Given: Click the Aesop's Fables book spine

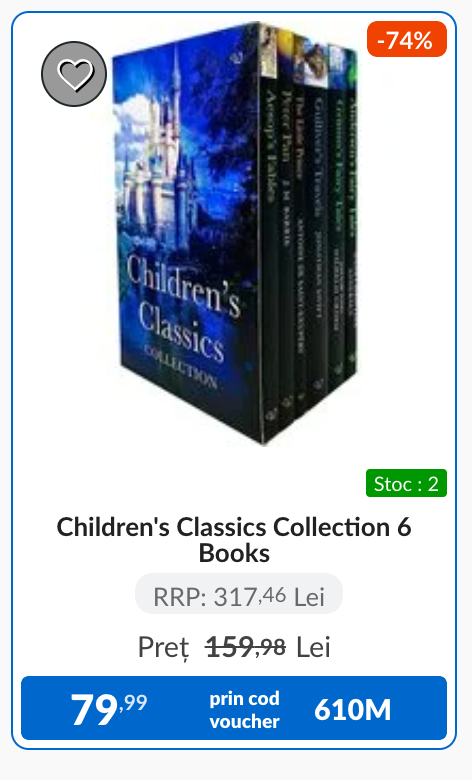Looking at the screenshot, I should click(269, 234).
